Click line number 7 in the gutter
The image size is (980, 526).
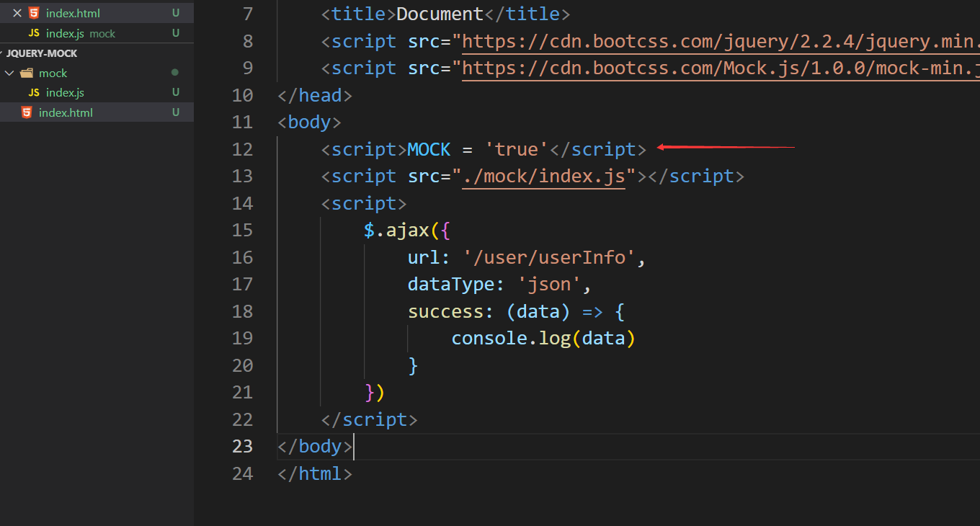pyautogui.click(x=248, y=14)
